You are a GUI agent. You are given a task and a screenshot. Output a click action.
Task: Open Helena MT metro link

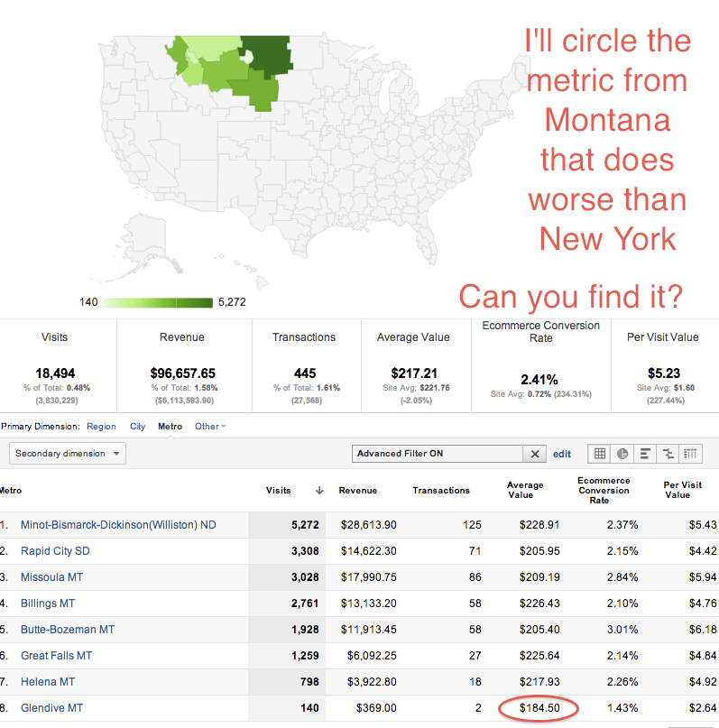click(48, 682)
